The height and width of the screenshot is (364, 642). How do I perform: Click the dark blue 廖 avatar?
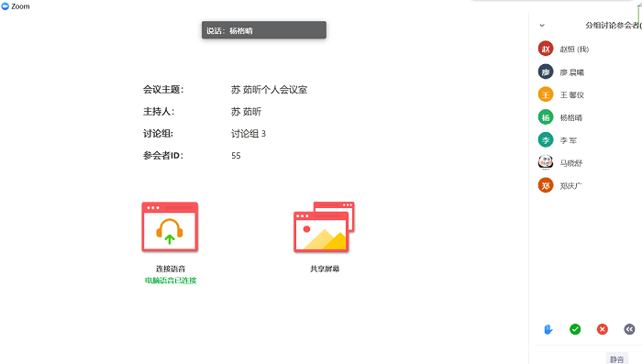pos(546,72)
